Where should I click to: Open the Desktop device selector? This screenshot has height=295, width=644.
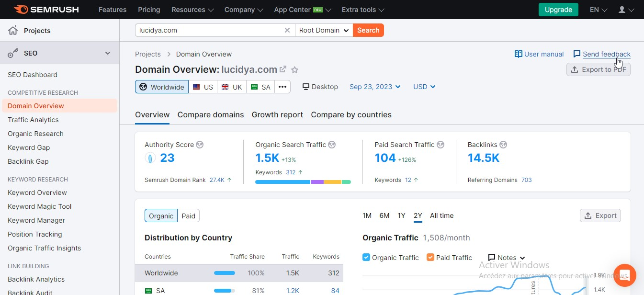coord(320,87)
